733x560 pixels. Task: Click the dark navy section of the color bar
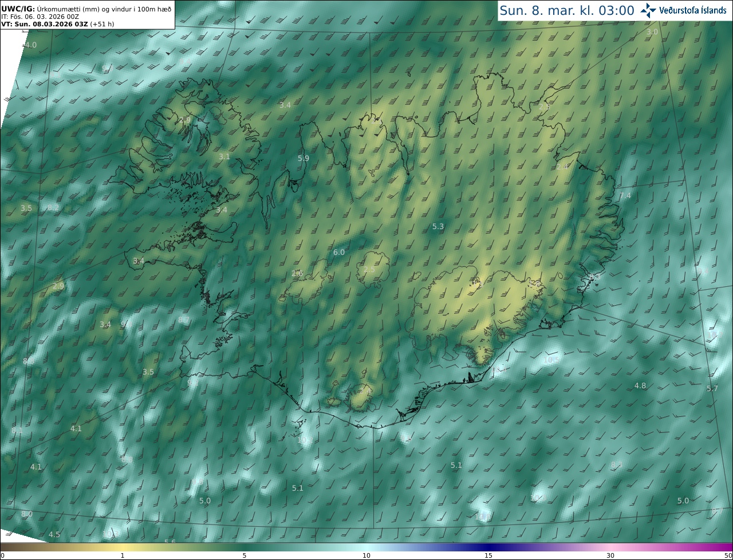click(x=488, y=547)
